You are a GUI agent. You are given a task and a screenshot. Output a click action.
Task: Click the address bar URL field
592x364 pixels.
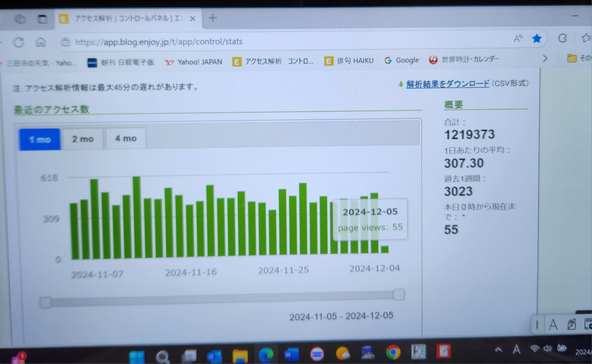[247, 41]
